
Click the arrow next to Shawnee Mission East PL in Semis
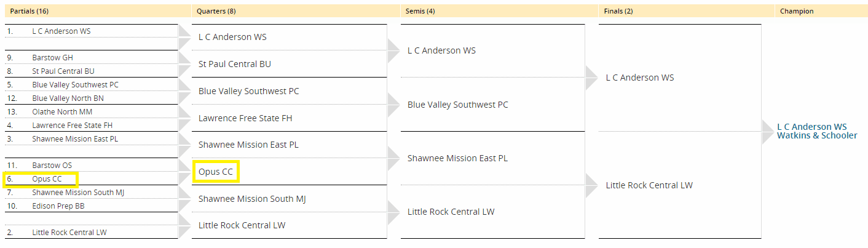pyautogui.click(x=393, y=158)
